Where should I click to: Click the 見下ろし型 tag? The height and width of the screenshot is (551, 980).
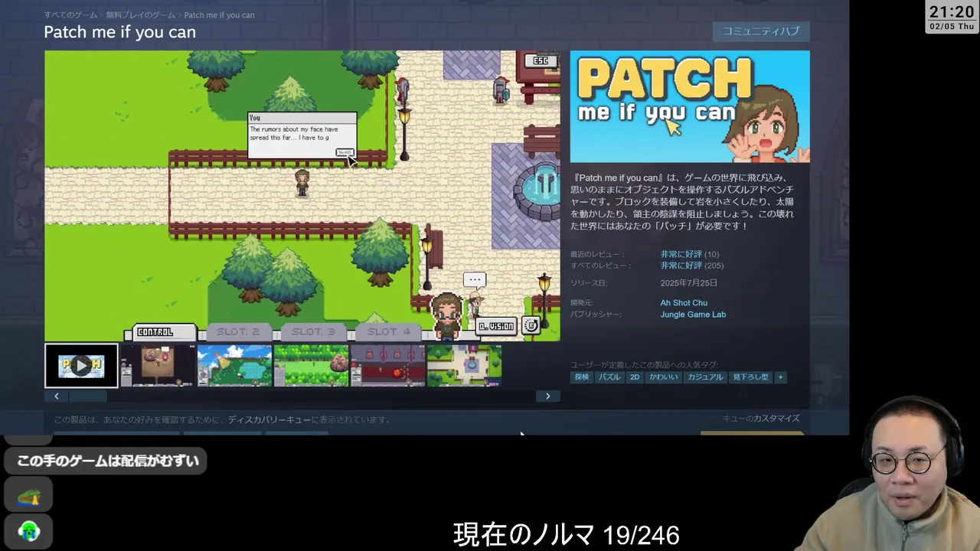(750, 377)
